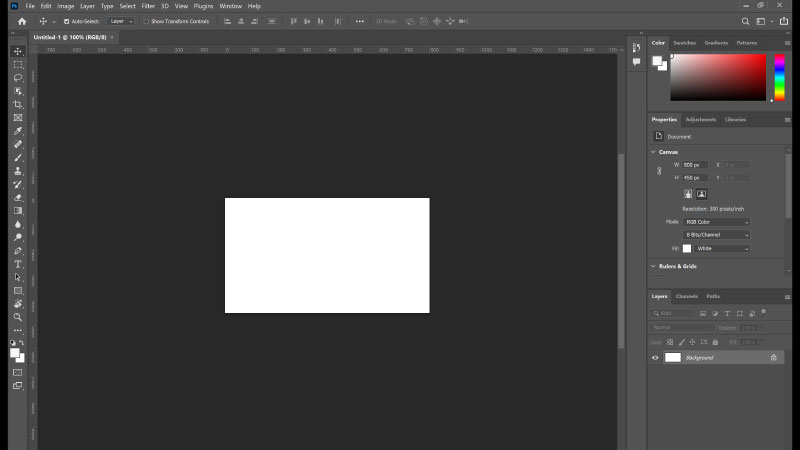Collapse the Rulers & Grids section
The width and height of the screenshot is (800, 450).
654,266
